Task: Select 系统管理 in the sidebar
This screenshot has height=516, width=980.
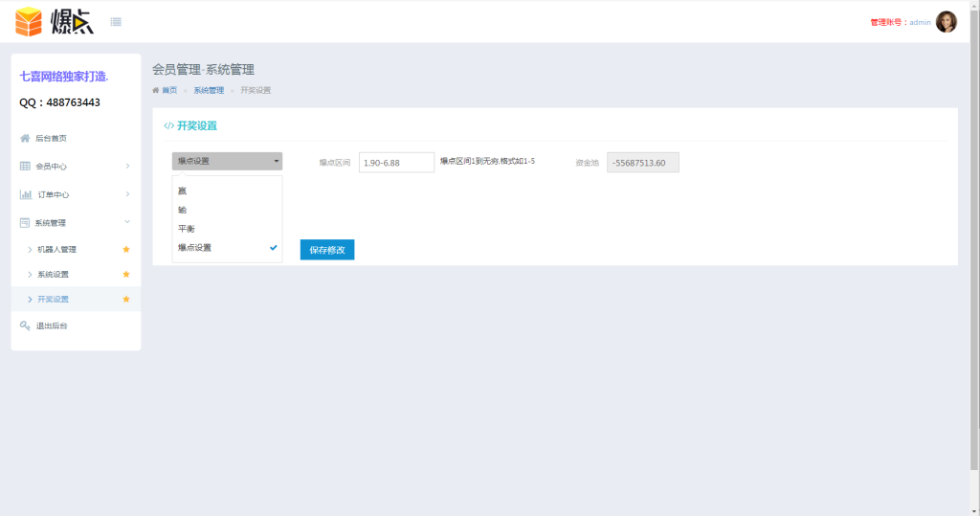Action: tap(50, 223)
